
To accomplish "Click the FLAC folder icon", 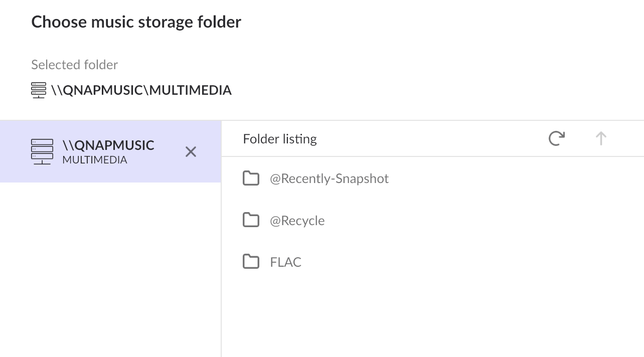I will point(251,262).
